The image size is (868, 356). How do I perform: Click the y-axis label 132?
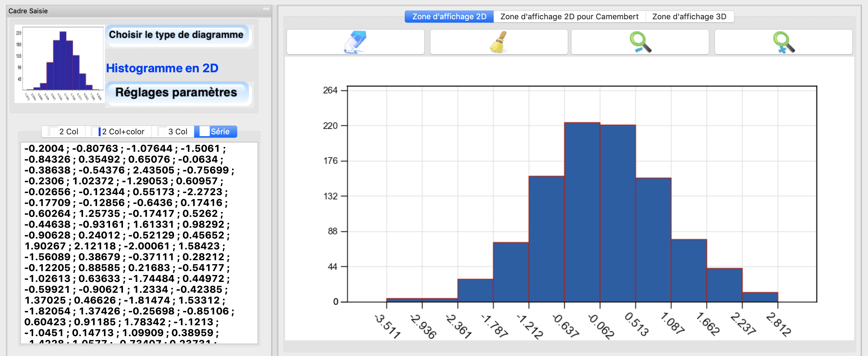(331, 196)
